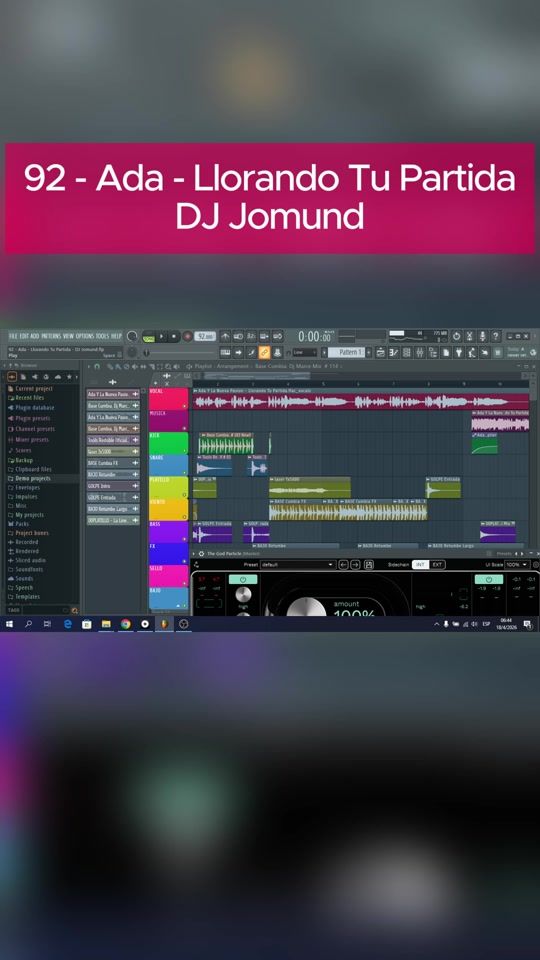
Task: Click the next preset arrow in God Particle
Action: tap(355, 564)
